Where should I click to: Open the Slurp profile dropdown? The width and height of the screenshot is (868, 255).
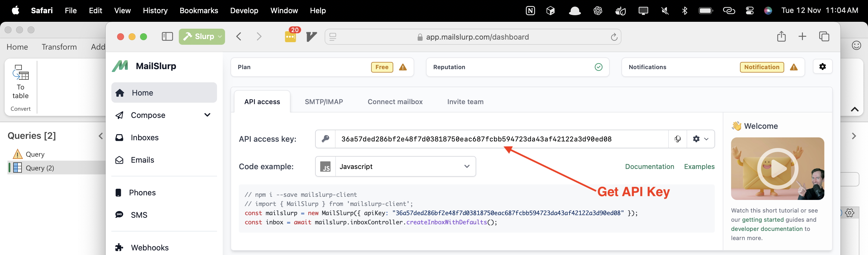201,36
